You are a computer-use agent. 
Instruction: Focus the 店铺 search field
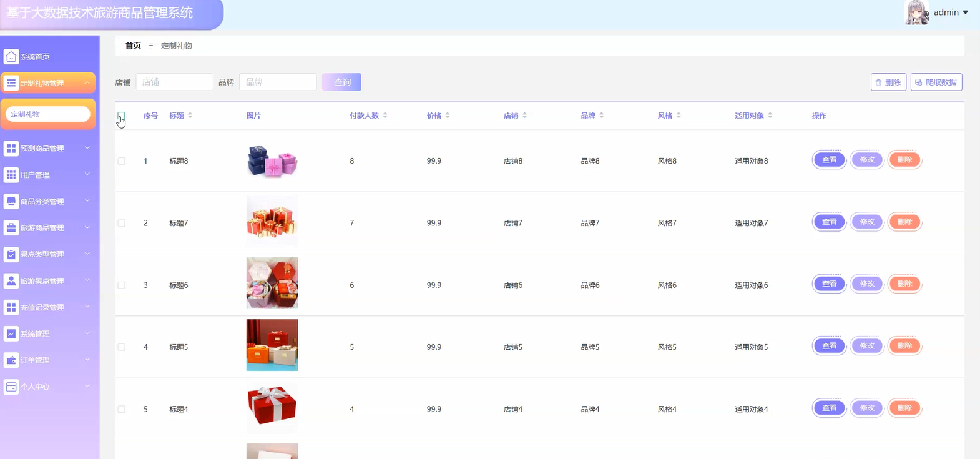coord(175,82)
